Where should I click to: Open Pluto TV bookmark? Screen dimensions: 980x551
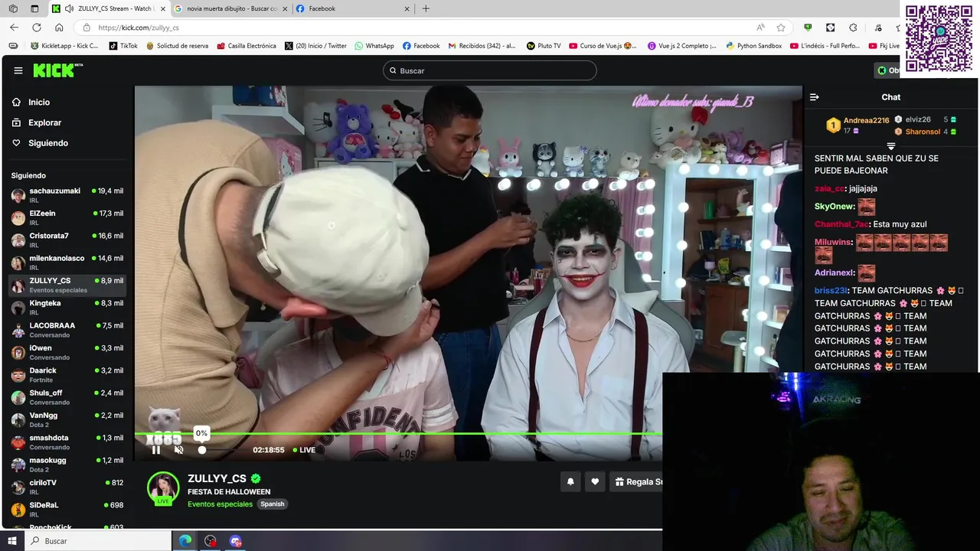[x=544, y=46]
